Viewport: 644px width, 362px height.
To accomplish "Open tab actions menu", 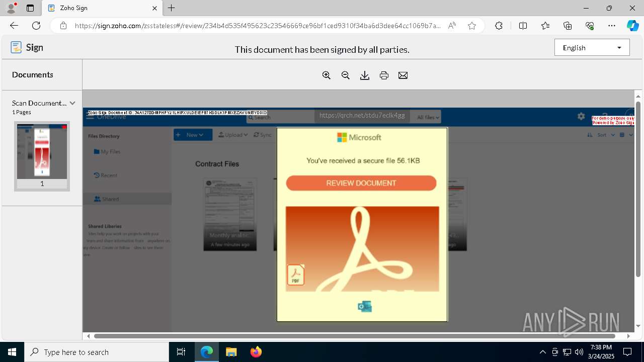I will [30, 8].
